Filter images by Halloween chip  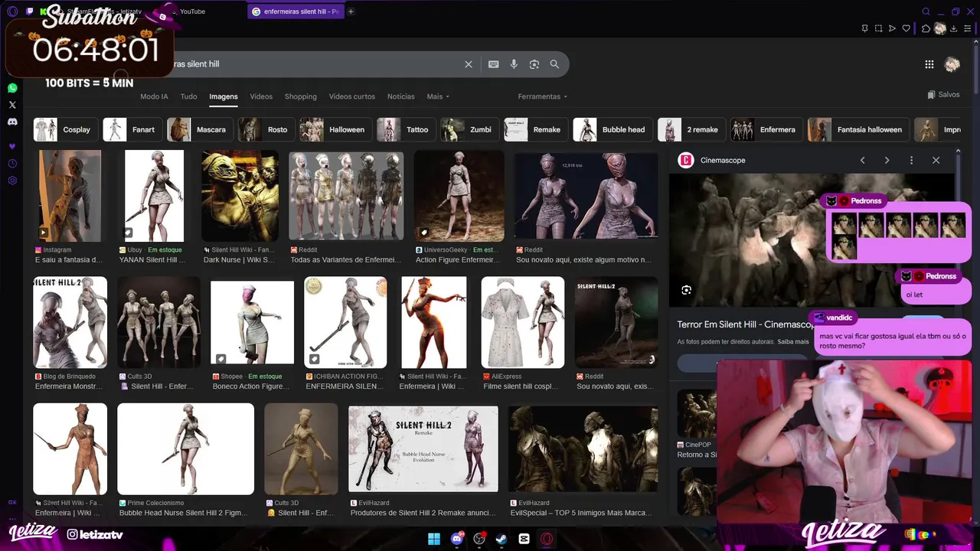[335, 129]
